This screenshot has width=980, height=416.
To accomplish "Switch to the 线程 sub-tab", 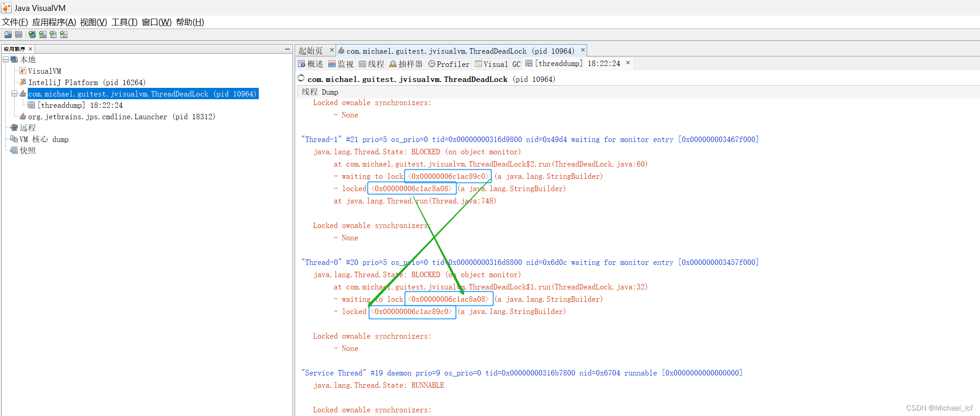I will pos(372,64).
